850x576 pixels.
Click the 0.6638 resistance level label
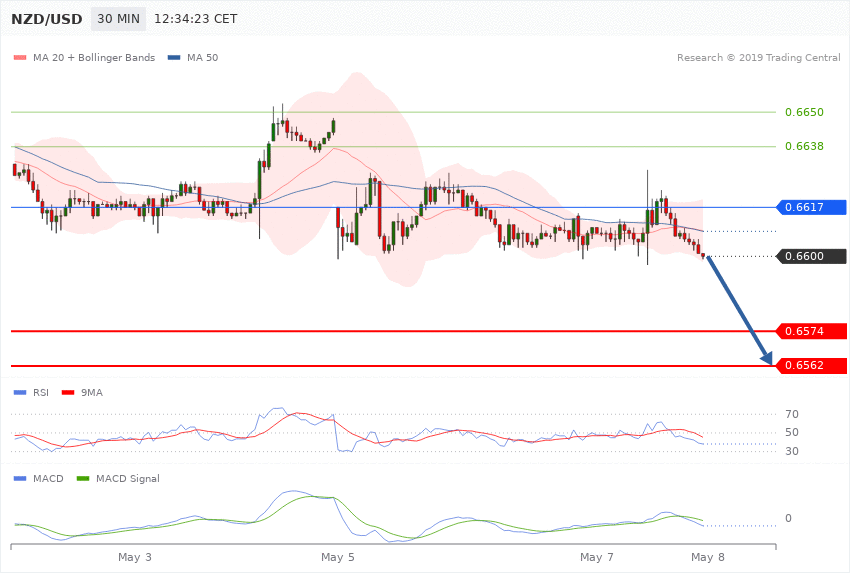(x=804, y=146)
